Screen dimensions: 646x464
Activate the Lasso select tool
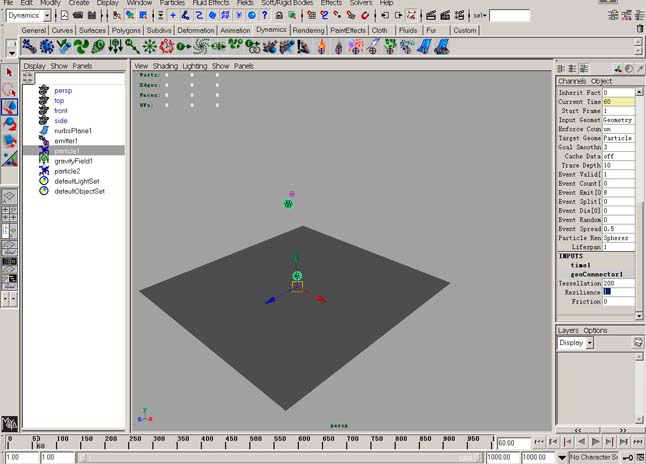click(x=9, y=89)
